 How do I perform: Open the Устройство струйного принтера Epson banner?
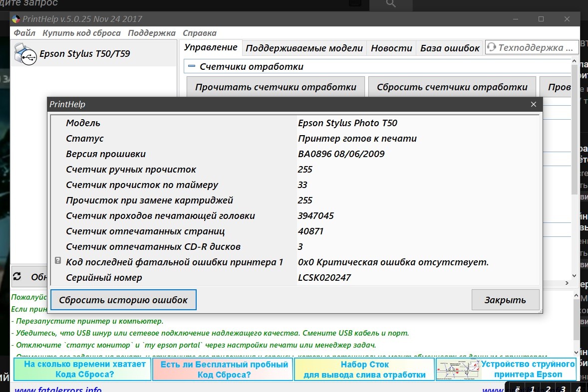[x=506, y=370]
